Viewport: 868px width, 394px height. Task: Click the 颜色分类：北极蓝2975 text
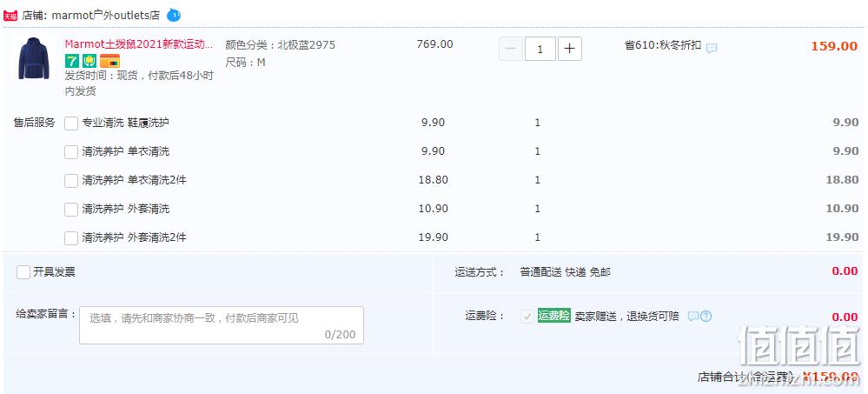tap(280, 45)
